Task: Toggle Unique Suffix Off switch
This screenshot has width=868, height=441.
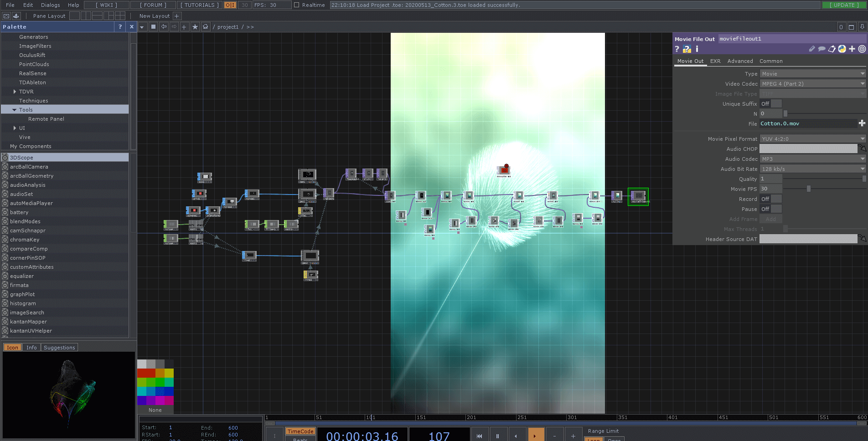Action: coord(771,104)
